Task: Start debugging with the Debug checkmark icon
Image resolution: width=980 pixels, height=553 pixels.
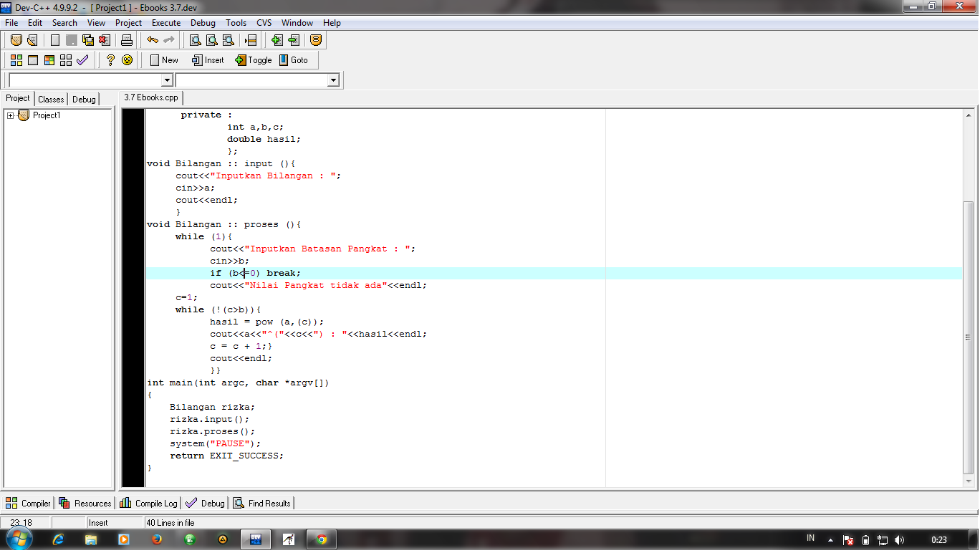Action: [x=81, y=60]
